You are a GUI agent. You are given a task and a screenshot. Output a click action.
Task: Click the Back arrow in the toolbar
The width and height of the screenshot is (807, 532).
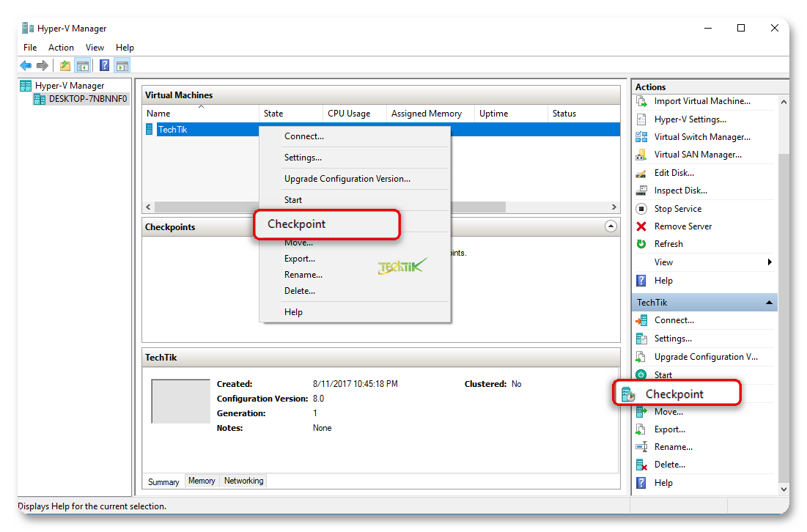pyautogui.click(x=26, y=66)
